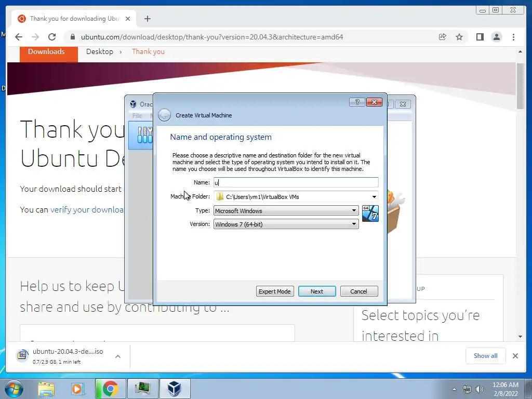
Task: Show hidden system tray icons
Action: point(454,389)
